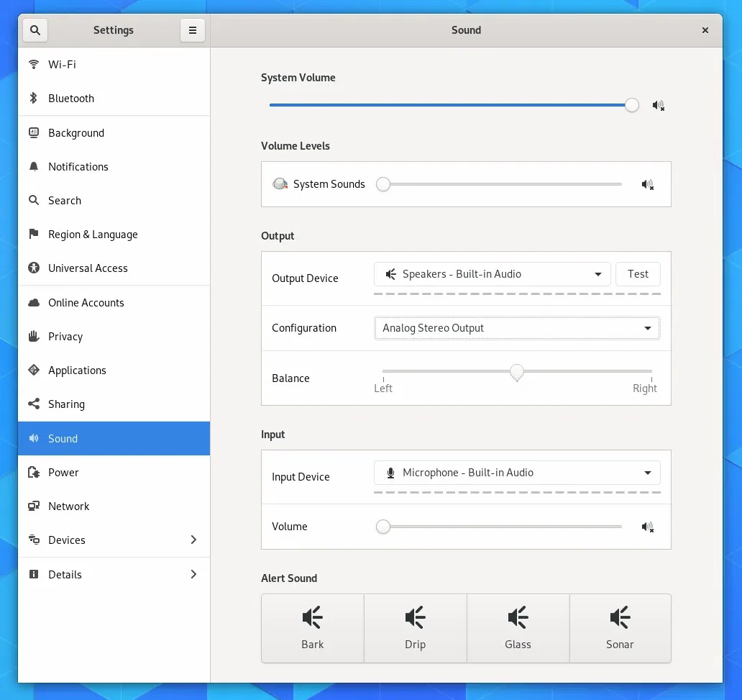Image resolution: width=742 pixels, height=700 pixels.
Task: Mute the System Volume with the speaker icon
Action: pos(658,105)
